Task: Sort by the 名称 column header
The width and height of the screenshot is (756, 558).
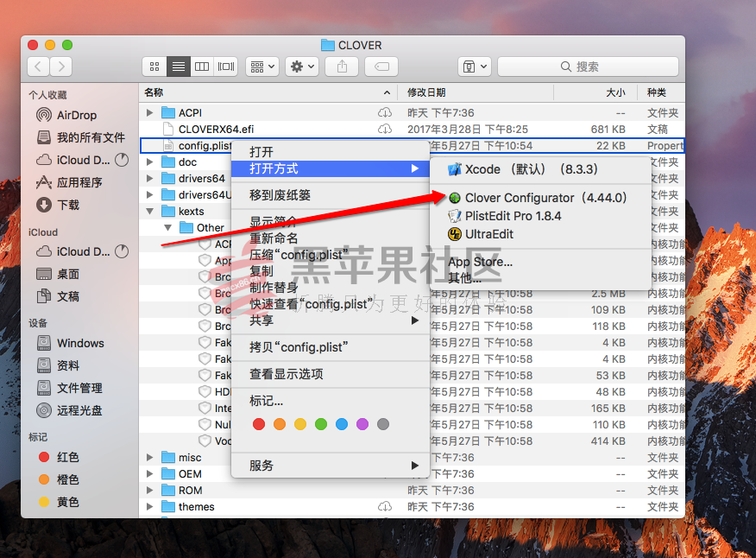Action: 268,92
